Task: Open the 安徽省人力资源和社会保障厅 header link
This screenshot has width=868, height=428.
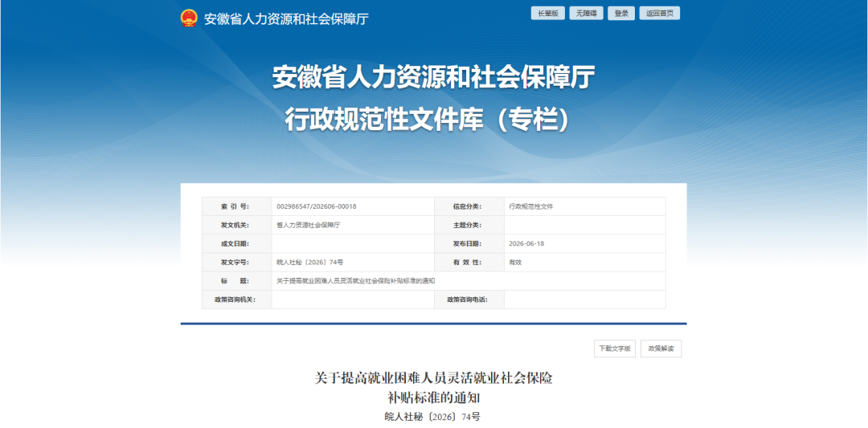Action: click(x=286, y=18)
